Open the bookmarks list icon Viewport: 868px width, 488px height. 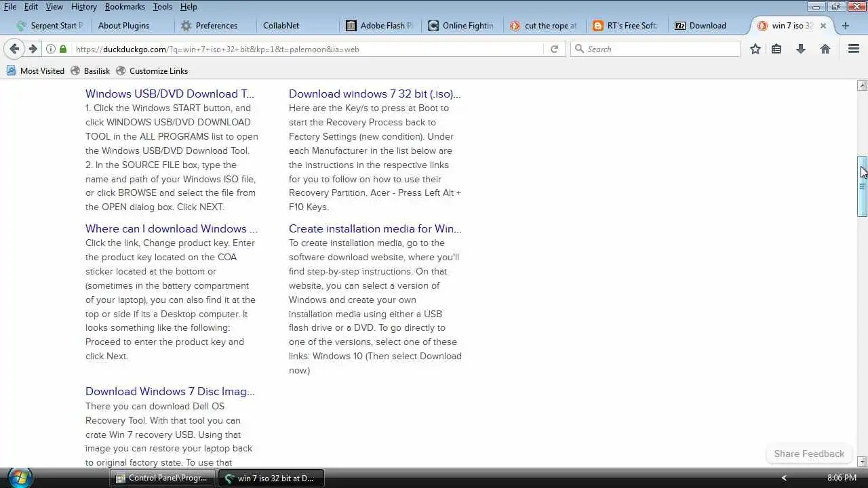tap(777, 49)
